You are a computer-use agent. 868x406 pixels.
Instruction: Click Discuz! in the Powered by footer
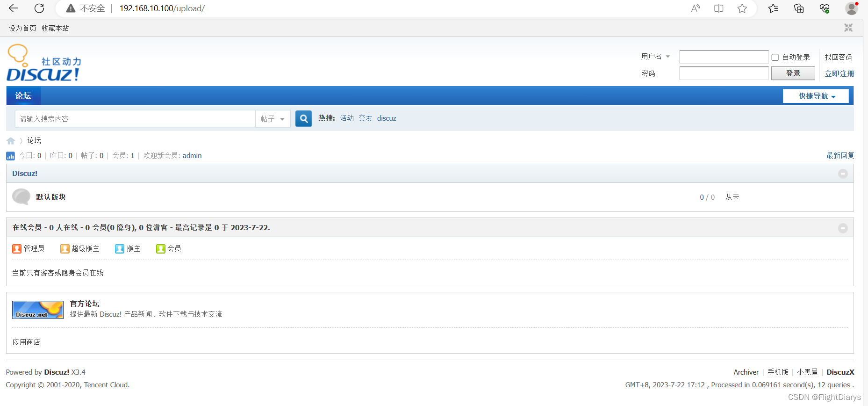[57, 372]
